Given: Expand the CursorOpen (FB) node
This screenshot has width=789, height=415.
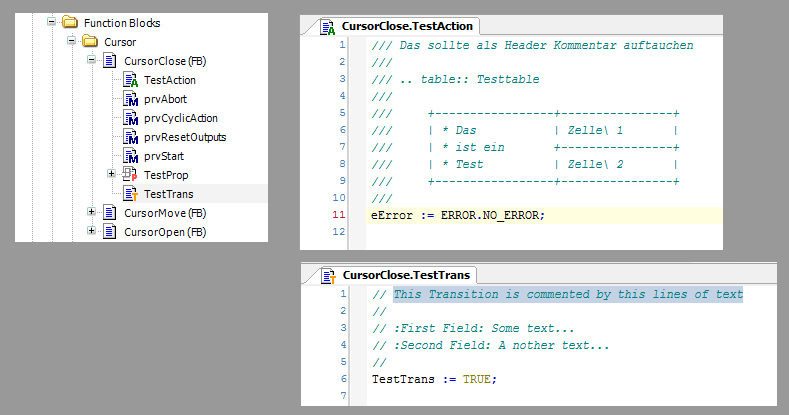Looking at the screenshot, I should 92,232.
